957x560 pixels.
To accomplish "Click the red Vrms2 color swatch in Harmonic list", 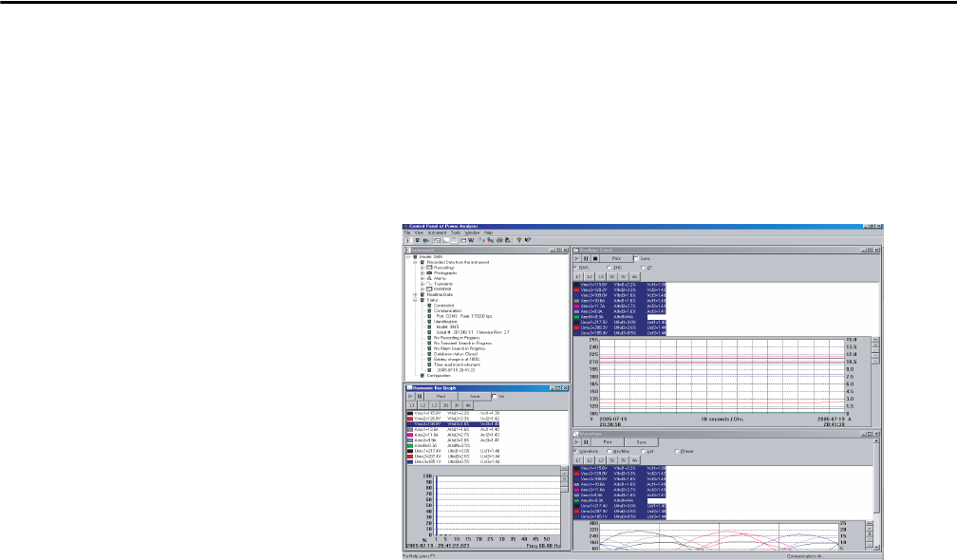I will [410, 418].
